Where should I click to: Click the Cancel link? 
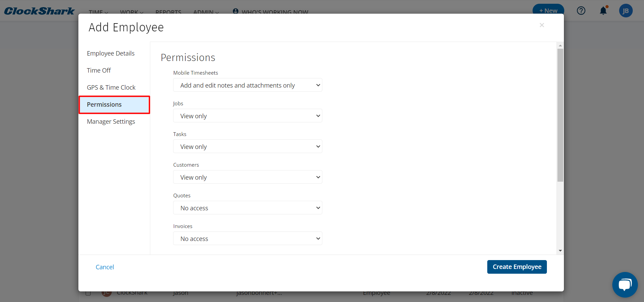coord(105,267)
